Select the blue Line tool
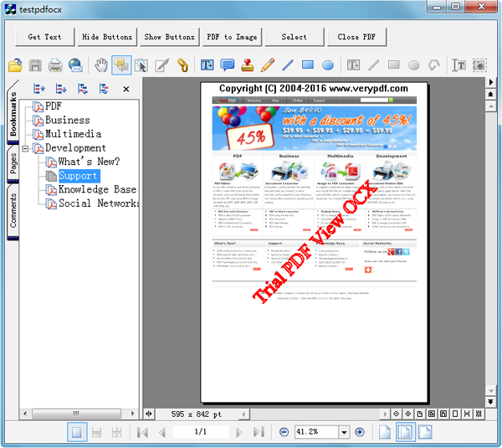This screenshot has width=502, height=448. 288,65
